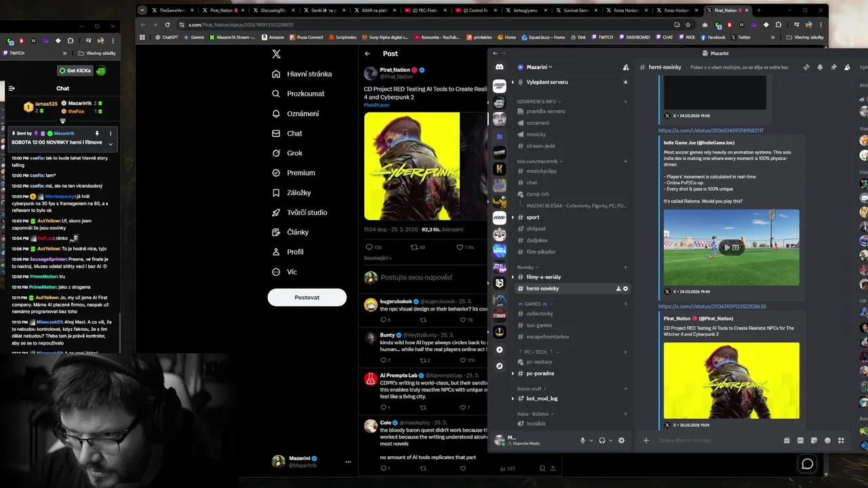Toggle member list icon in Discord header

coord(847,67)
